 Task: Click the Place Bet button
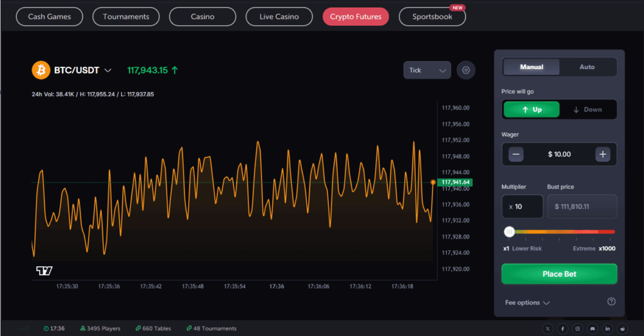tap(559, 274)
